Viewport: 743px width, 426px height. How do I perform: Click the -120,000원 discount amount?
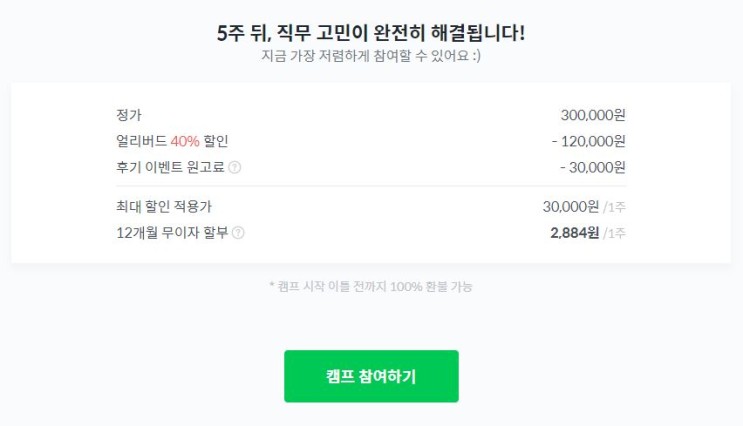tap(588, 141)
